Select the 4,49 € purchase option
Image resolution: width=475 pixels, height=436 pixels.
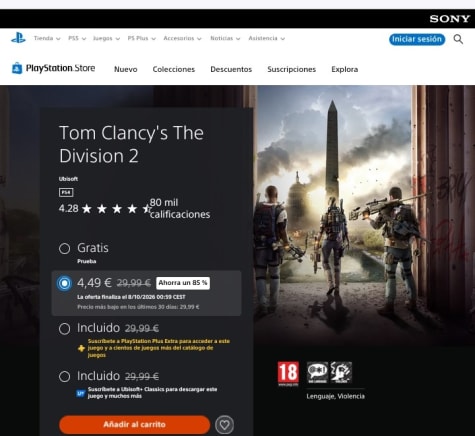coord(64,283)
